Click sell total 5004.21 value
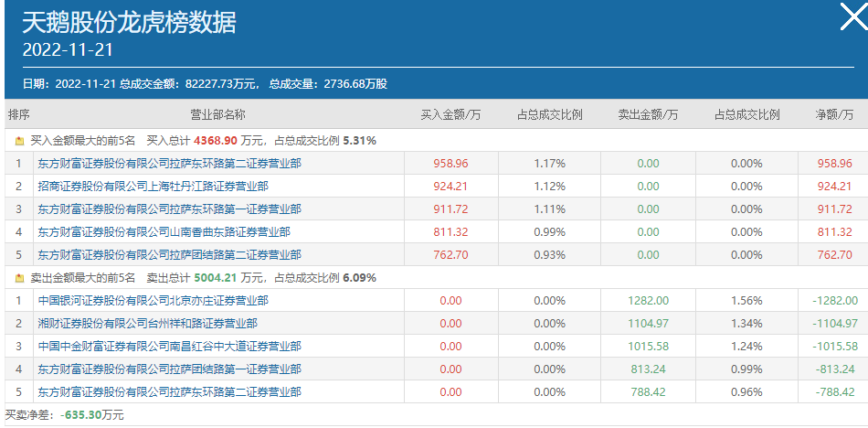This screenshot has width=868, height=428. point(216,278)
